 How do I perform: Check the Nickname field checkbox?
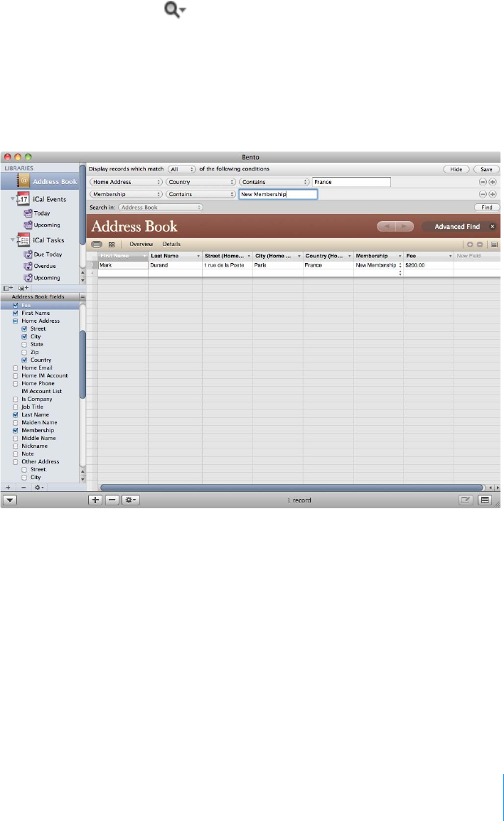[x=15, y=446]
